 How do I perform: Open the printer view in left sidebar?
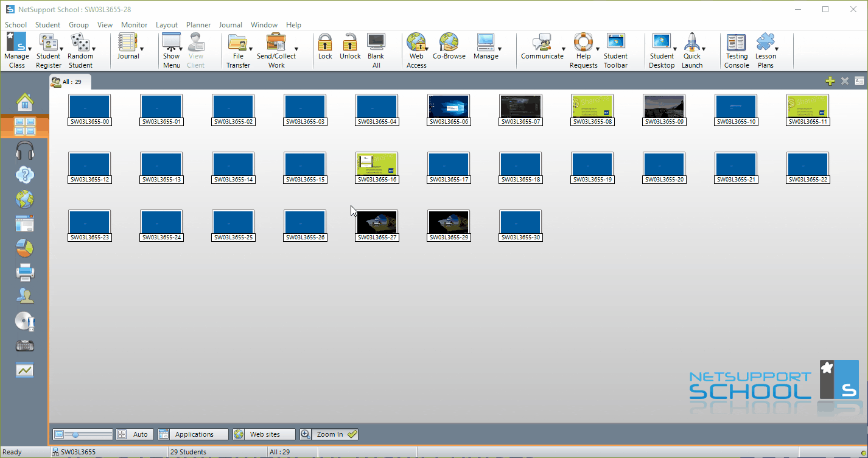(x=24, y=272)
